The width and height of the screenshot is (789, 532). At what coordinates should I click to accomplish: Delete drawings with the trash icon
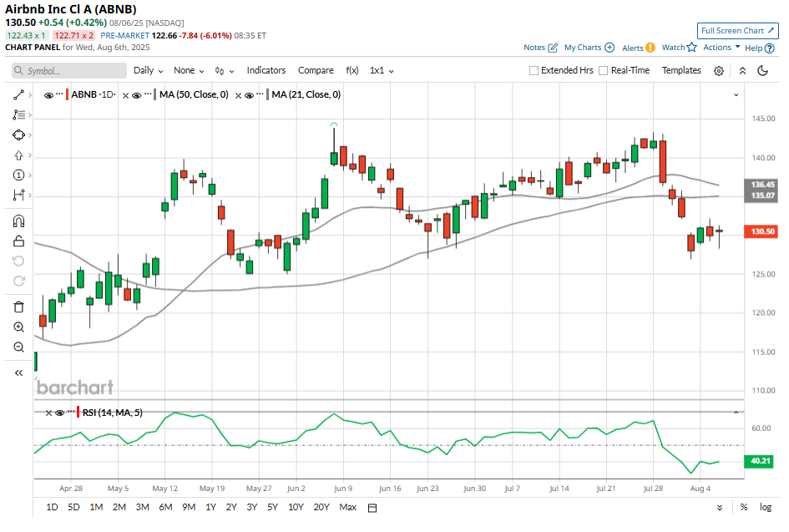coord(18,307)
